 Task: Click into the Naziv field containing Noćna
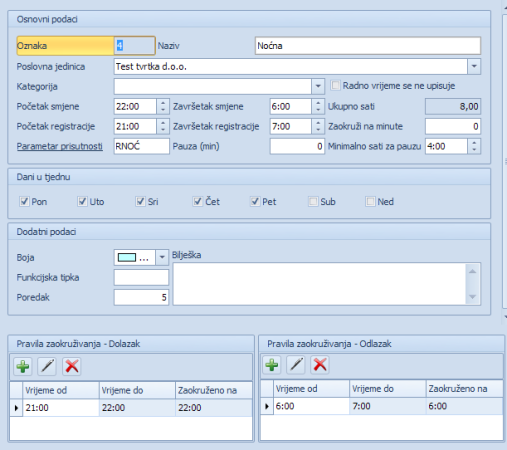368,46
